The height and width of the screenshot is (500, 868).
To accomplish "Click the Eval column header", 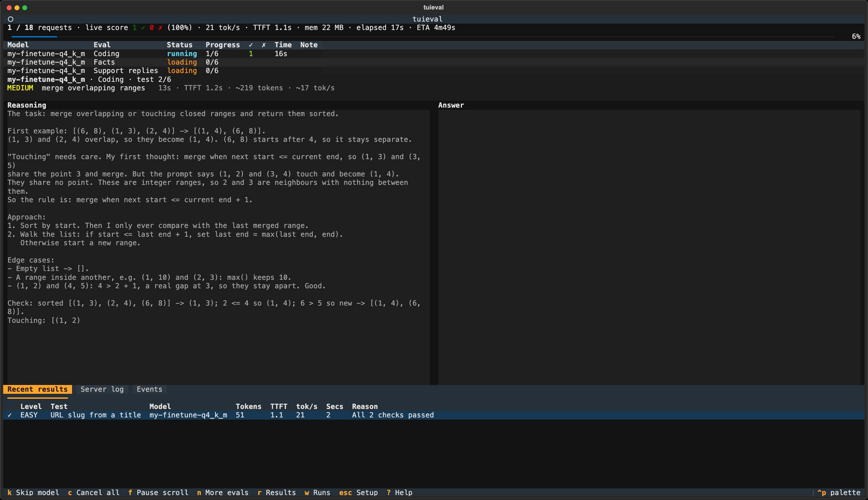I will coord(102,45).
